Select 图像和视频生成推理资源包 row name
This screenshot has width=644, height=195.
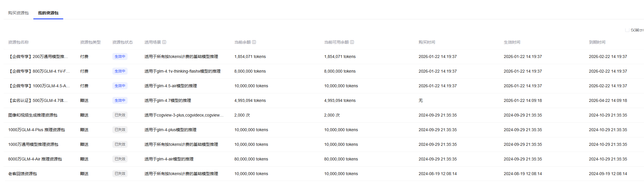point(33,115)
